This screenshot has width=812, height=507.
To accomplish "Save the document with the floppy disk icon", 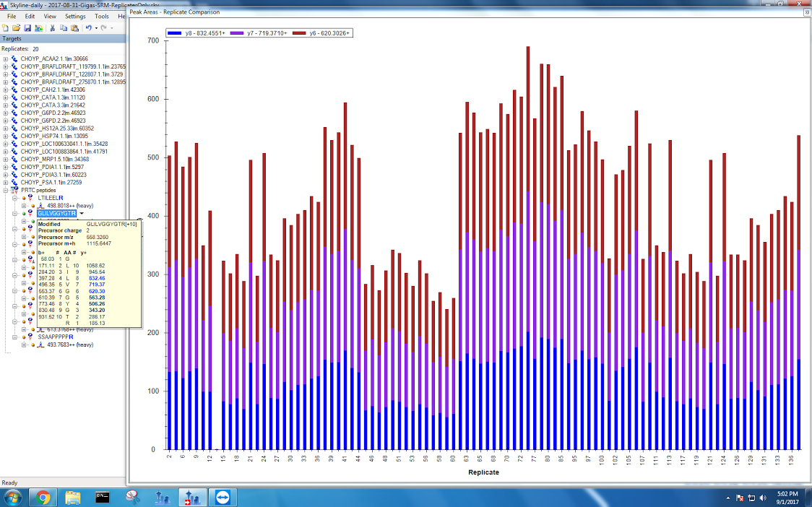I will click(27, 28).
